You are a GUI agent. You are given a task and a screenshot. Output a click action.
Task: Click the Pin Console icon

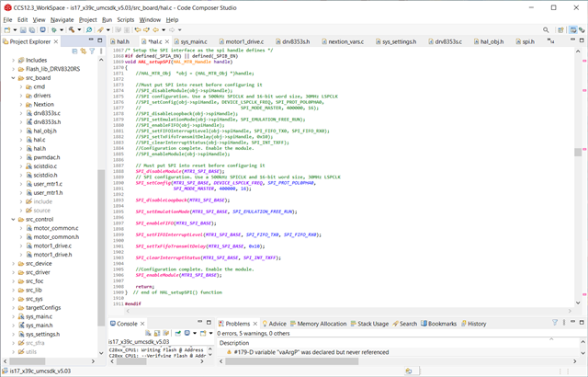pyautogui.click(x=177, y=333)
